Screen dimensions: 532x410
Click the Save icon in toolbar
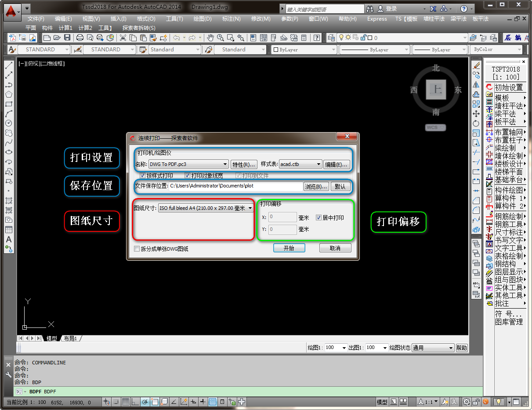[x=67, y=38]
